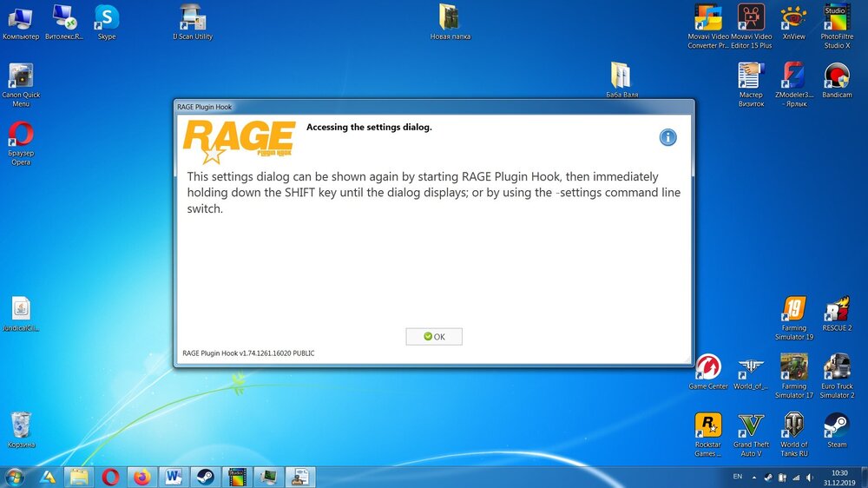868x488 pixels.
Task: Show hidden tray icons arrow
Action: (x=754, y=478)
